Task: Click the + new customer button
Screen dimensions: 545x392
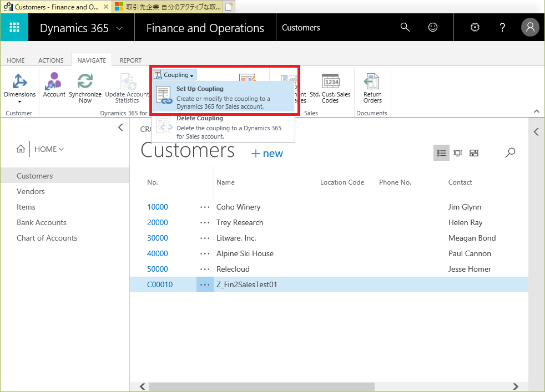Action: point(267,153)
